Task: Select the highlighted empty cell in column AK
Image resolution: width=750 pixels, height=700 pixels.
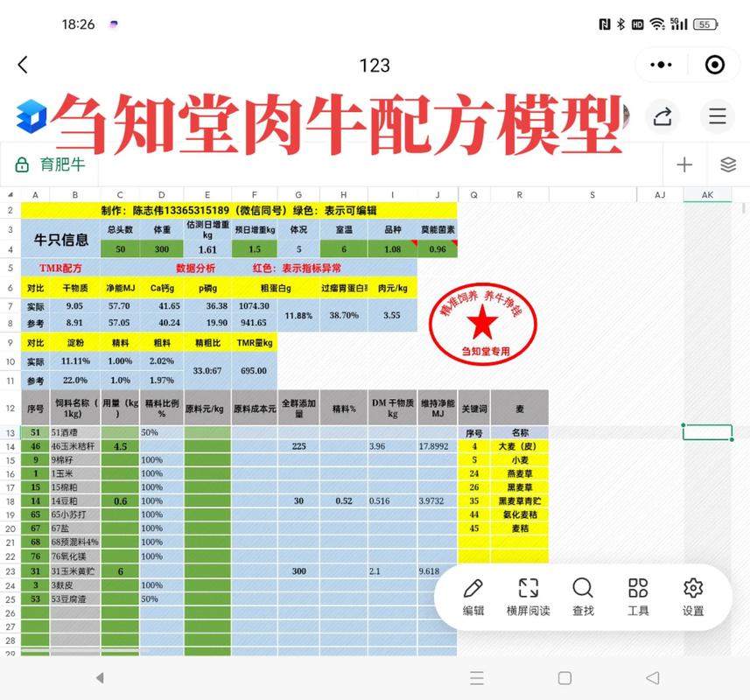Action: (x=707, y=432)
